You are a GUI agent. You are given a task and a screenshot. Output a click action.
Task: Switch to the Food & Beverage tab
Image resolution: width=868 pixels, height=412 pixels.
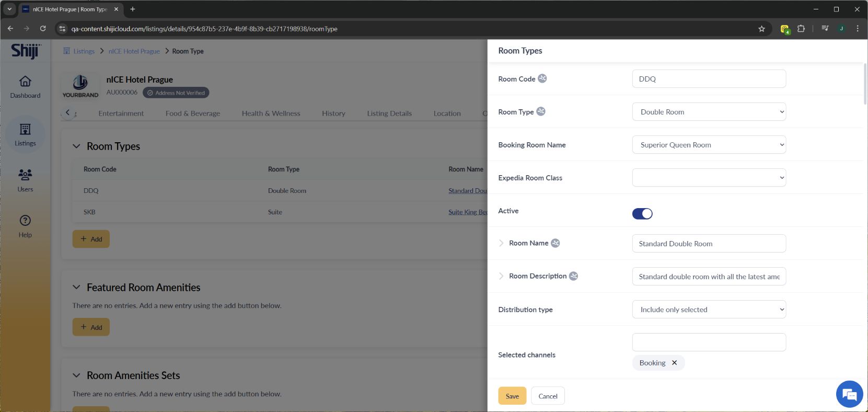click(192, 113)
